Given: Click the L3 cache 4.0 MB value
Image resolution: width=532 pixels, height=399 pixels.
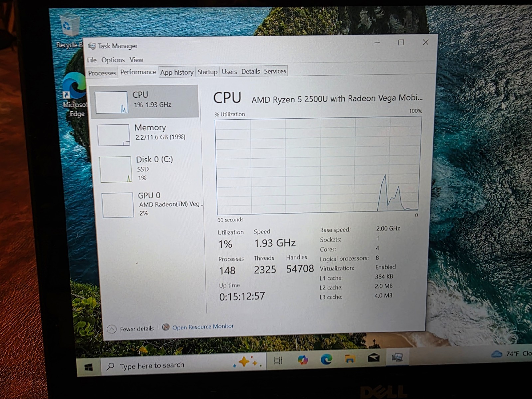Looking at the screenshot, I should pyautogui.click(x=383, y=296).
